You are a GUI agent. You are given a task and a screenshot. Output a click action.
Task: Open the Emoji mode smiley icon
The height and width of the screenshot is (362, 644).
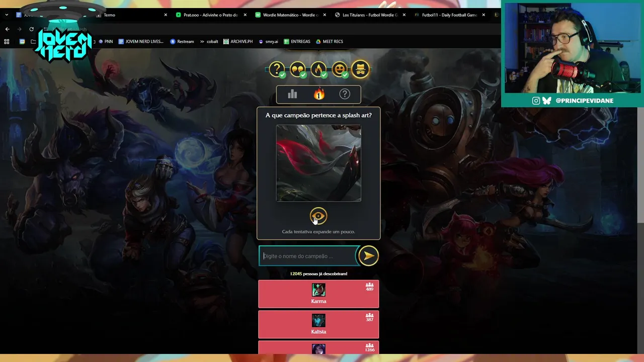340,69
